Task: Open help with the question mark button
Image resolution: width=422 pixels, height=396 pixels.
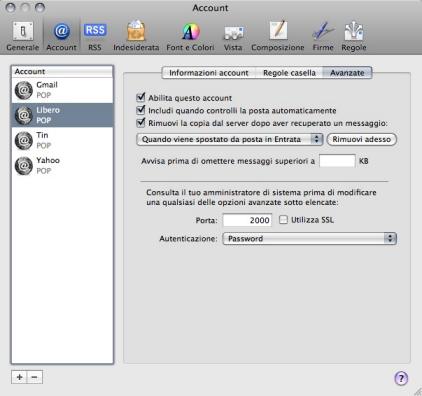Action: click(401, 378)
